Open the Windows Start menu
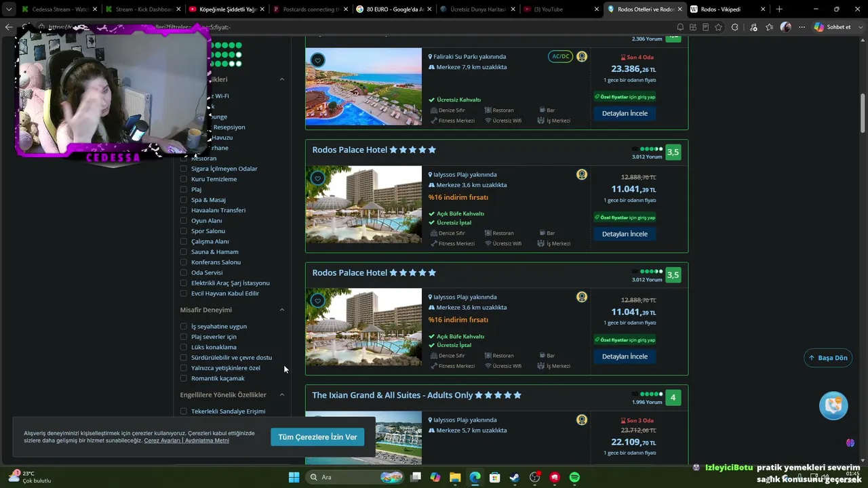Viewport: 868px width, 488px height. pyautogui.click(x=294, y=477)
